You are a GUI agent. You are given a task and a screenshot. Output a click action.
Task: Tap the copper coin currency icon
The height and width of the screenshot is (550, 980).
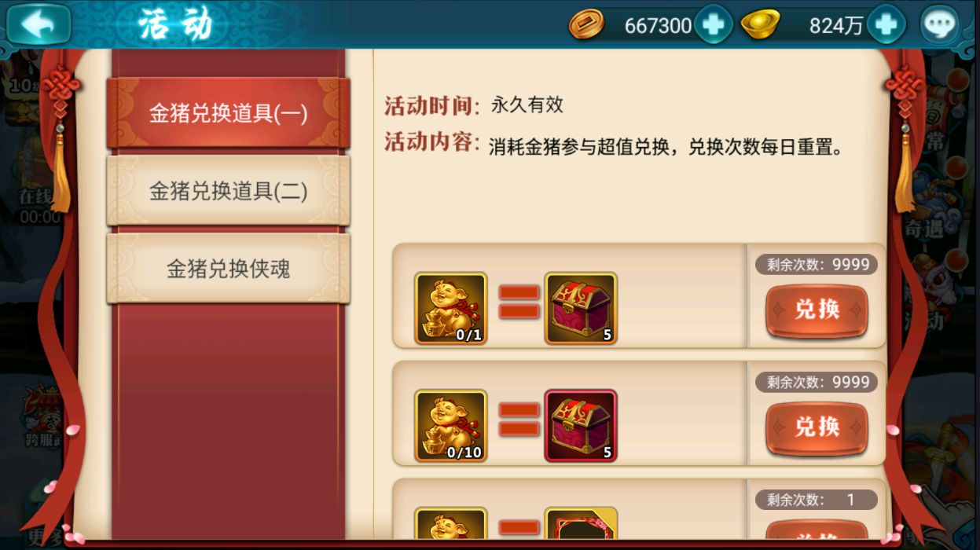tap(586, 25)
